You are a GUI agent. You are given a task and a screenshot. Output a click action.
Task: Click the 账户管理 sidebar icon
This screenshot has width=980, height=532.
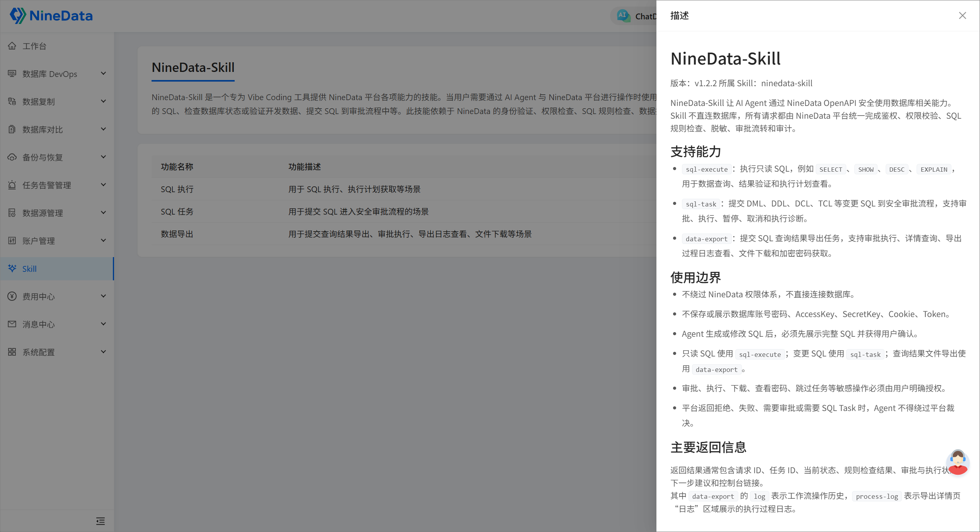click(x=12, y=240)
